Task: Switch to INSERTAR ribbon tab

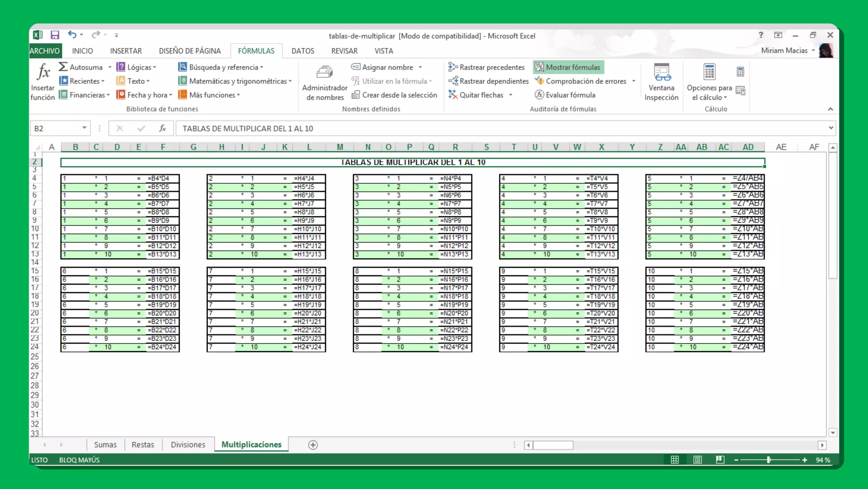Action: click(x=126, y=51)
